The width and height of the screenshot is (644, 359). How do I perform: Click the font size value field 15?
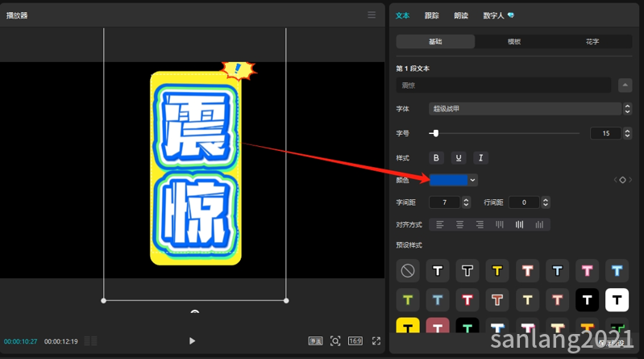(606, 133)
